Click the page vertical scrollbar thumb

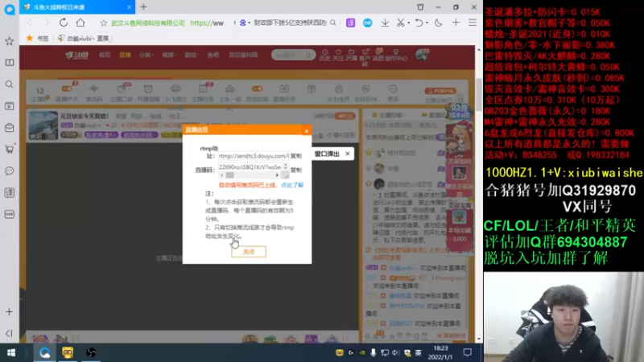click(479, 93)
